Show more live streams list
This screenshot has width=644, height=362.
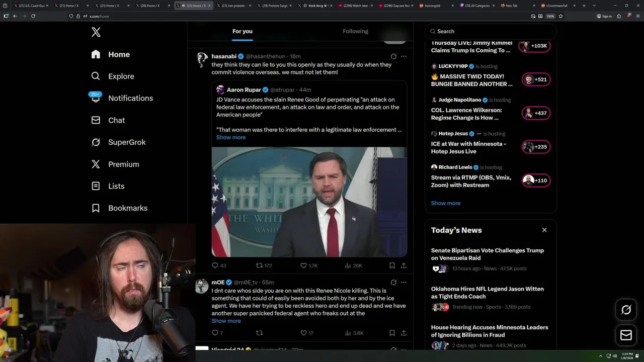click(x=445, y=203)
